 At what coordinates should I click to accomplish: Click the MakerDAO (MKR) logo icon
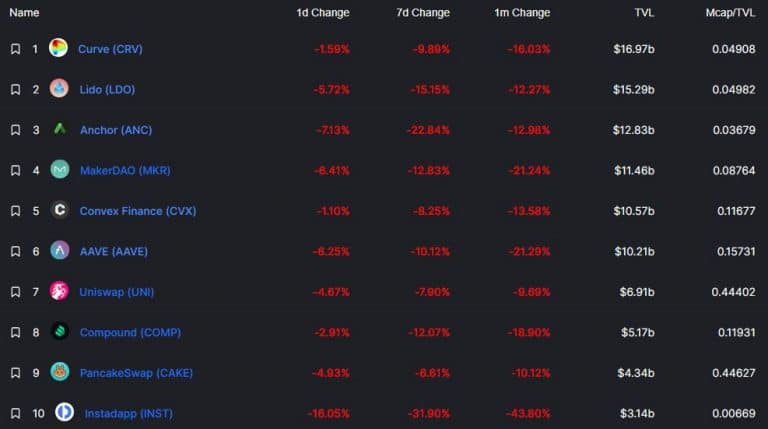click(60, 169)
